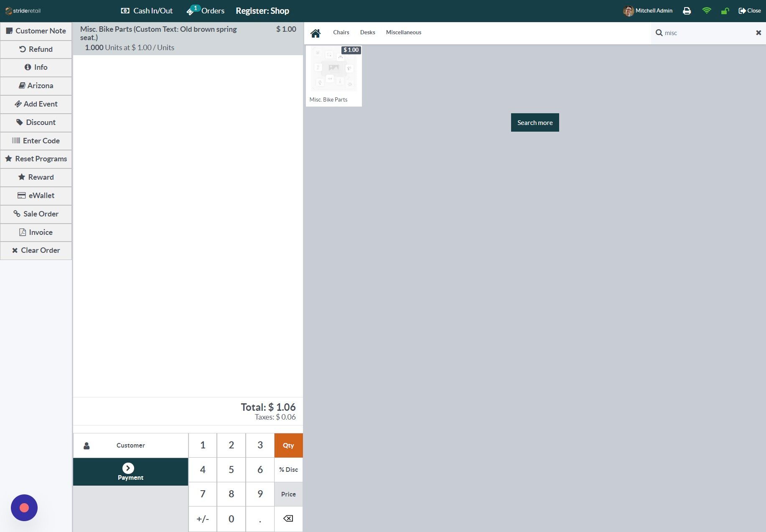
Task: Click the green unlock padlock icon
Action: coord(725,11)
